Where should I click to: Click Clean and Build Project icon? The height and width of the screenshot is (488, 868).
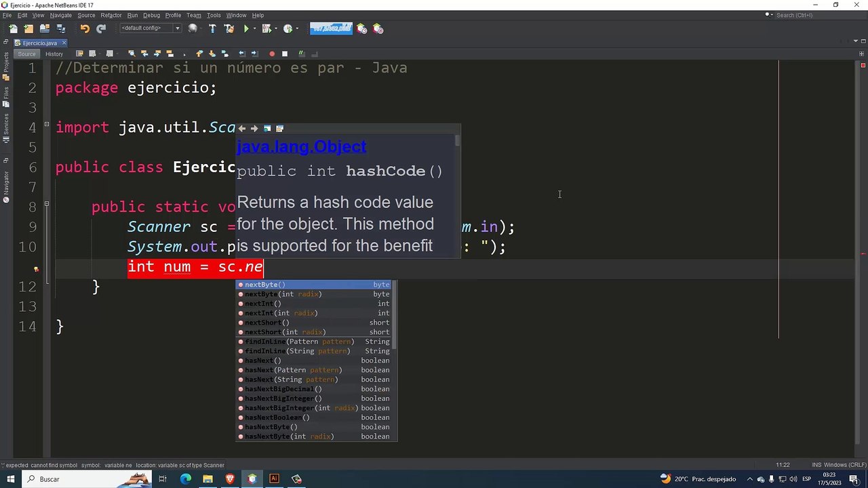(x=229, y=28)
